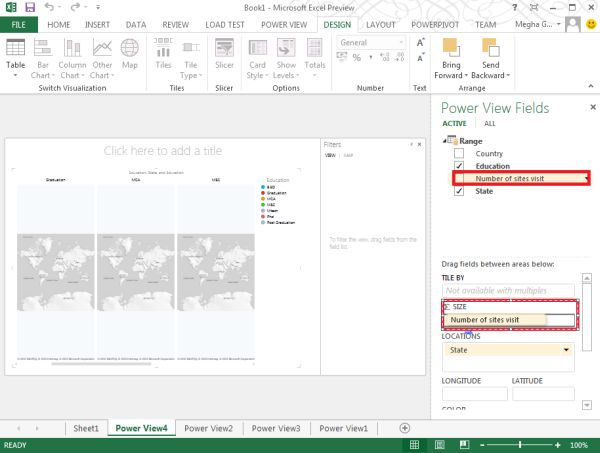
Task: Switch to the LAYOUT ribbon tab
Action: point(380,24)
